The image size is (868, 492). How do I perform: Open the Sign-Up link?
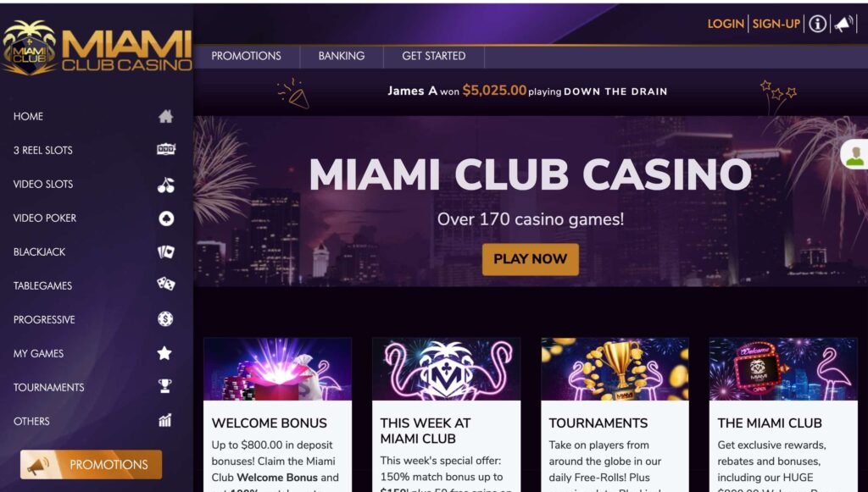(x=776, y=24)
